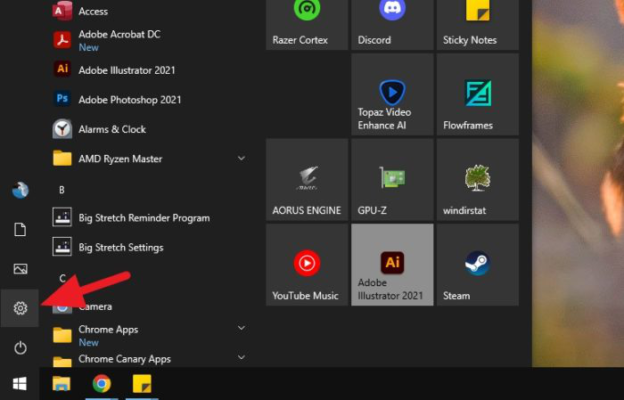This screenshot has height=400, width=624.
Task: Click the user account avatar
Action: 20,190
